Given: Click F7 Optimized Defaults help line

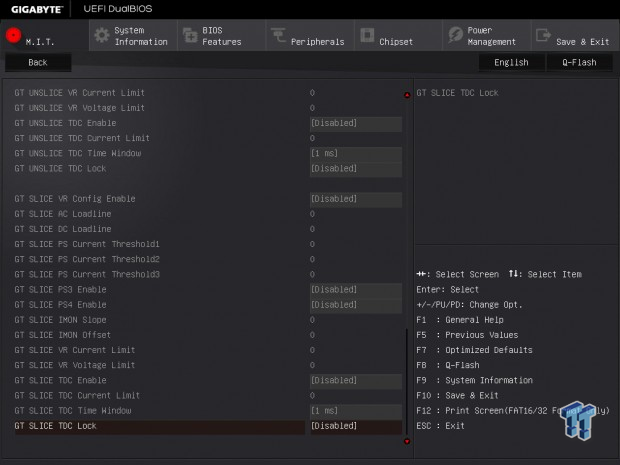Looking at the screenshot, I should [474, 350].
